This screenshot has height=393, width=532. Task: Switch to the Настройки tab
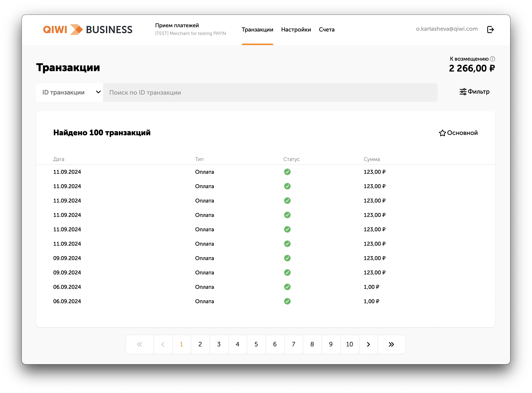[296, 30]
